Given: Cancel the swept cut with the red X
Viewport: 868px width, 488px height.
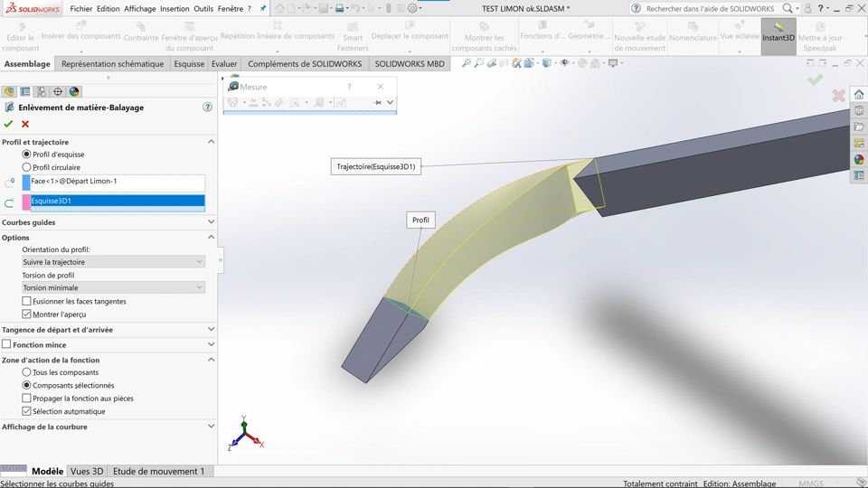Looking at the screenshot, I should point(25,124).
